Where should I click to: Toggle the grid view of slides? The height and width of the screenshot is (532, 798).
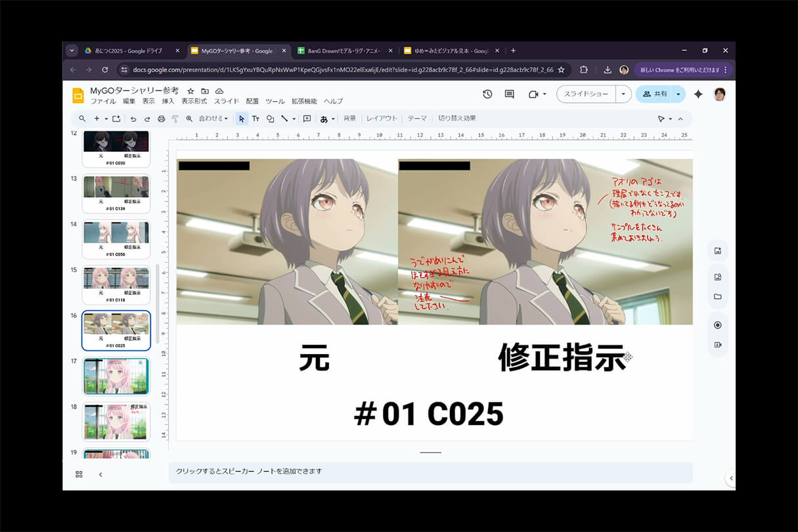[x=79, y=474]
